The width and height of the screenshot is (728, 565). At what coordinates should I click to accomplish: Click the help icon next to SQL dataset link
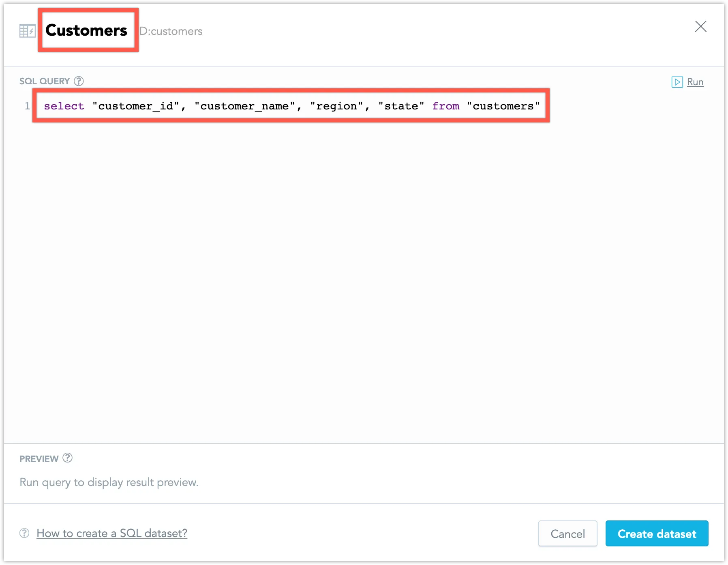[24, 533]
